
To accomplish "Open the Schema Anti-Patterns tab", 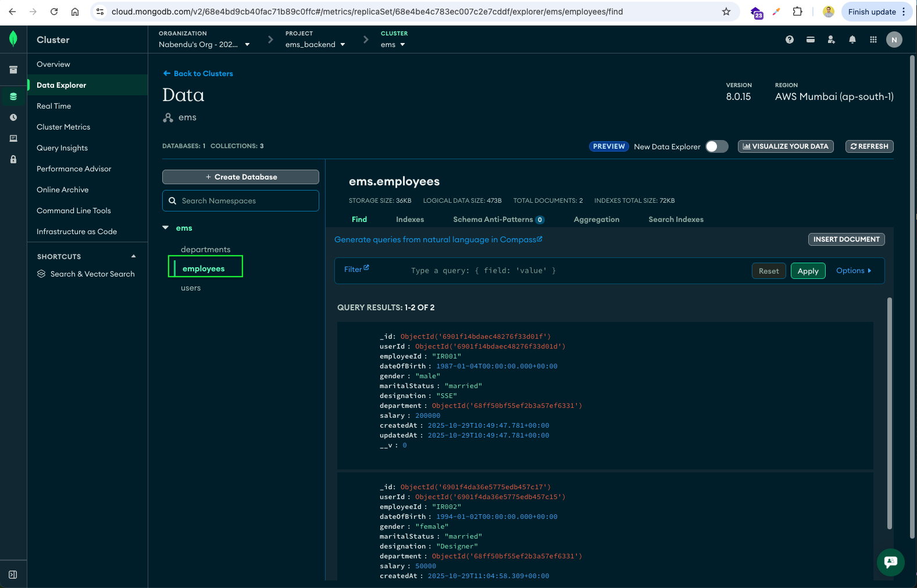I will tap(499, 219).
